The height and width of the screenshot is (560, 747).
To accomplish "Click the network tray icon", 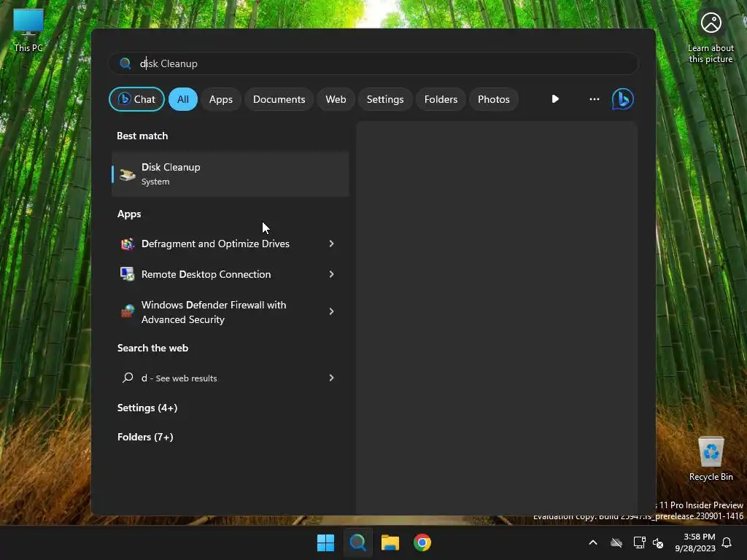I will click(639, 542).
